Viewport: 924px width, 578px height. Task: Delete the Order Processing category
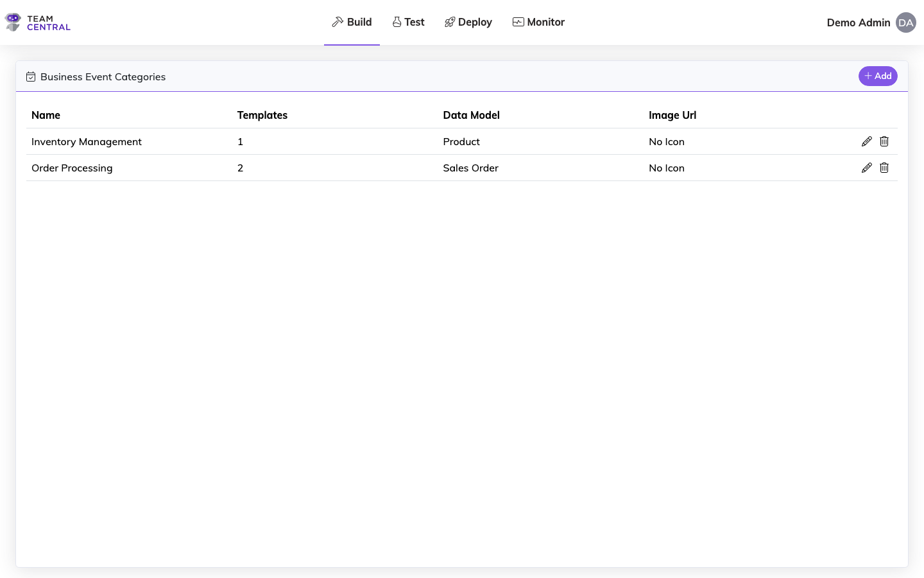pos(884,168)
